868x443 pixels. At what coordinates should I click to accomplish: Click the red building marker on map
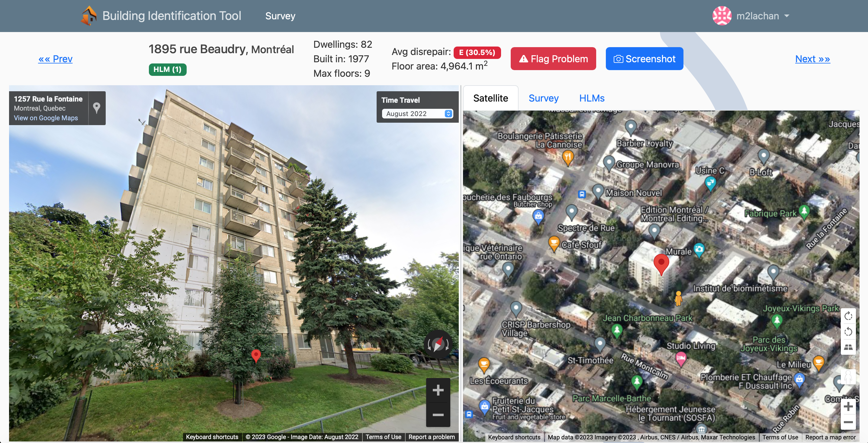coord(661,263)
